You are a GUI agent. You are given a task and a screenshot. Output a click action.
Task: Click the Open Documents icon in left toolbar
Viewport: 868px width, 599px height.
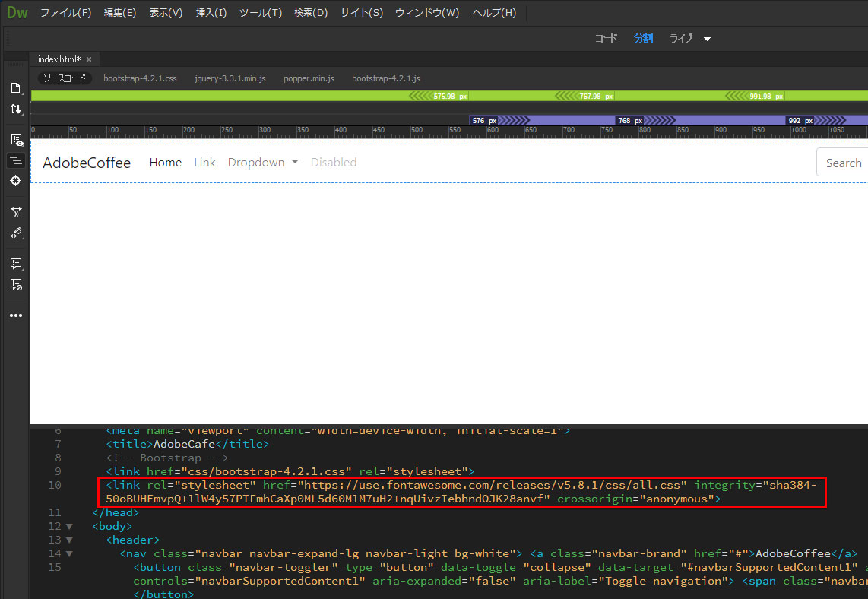(x=15, y=88)
